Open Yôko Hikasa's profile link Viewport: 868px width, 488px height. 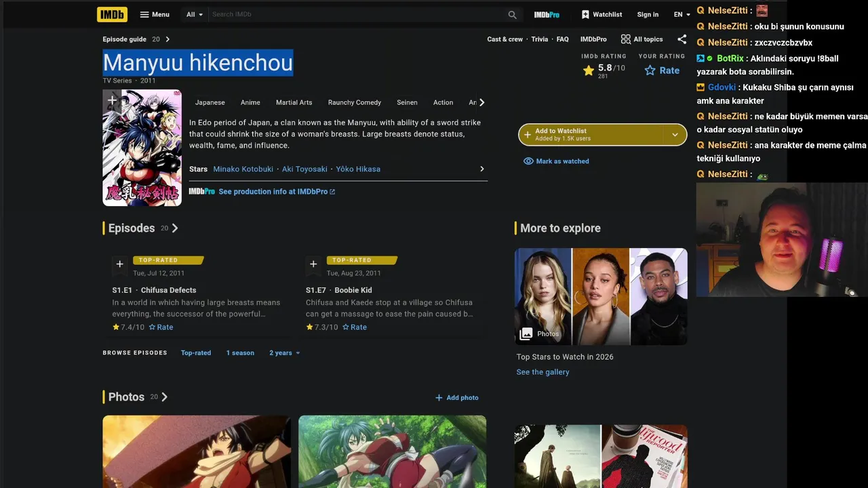[358, 169]
